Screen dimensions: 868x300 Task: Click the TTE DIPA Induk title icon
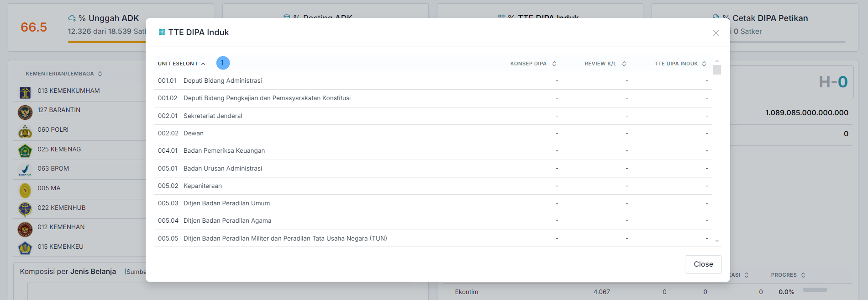[x=162, y=32]
